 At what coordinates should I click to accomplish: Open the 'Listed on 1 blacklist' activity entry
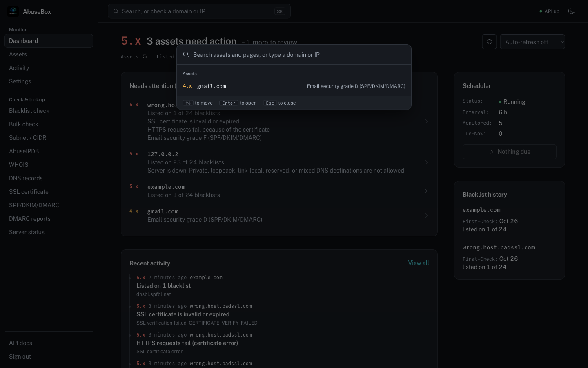tap(163, 286)
